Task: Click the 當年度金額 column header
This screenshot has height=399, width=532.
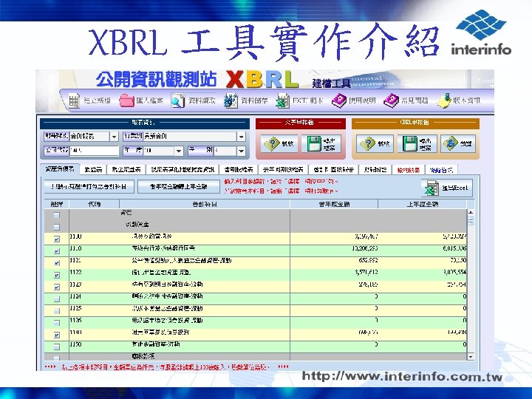Action: (334, 204)
